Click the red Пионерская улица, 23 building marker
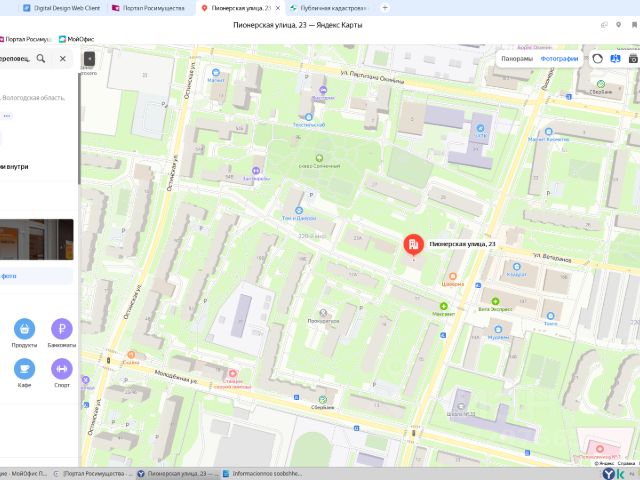The image size is (640, 480). pyautogui.click(x=413, y=244)
